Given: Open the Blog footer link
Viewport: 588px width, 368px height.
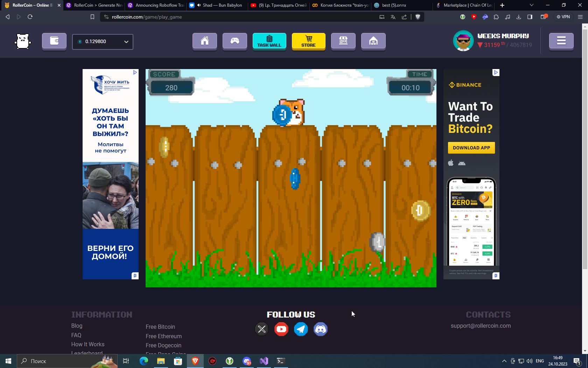Looking at the screenshot, I should click(77, 326).
